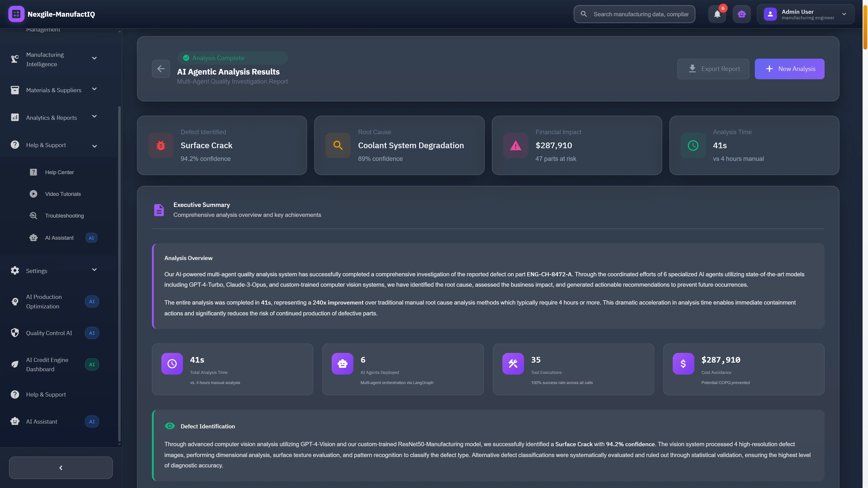Image resolution: width=868 pixels, height=488 pixels.
Task: Select AI Production Optimization from sidebar
Action: click(x=44, y=301)
